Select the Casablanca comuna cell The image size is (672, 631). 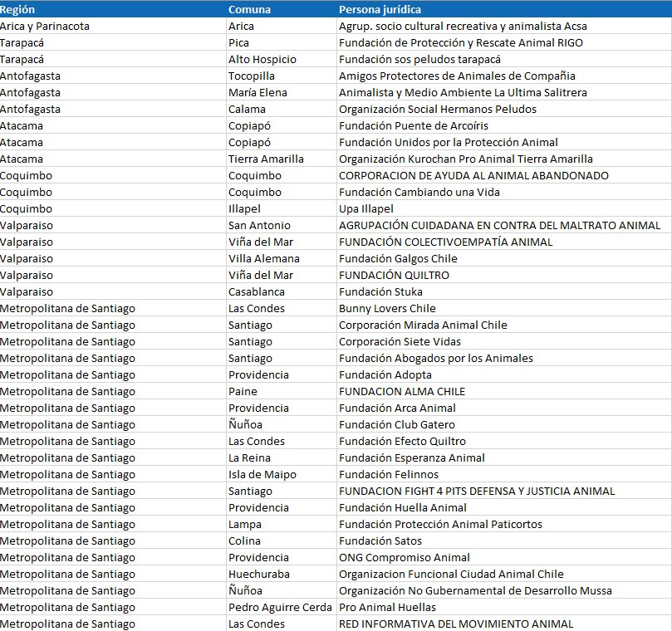(281, 291)
